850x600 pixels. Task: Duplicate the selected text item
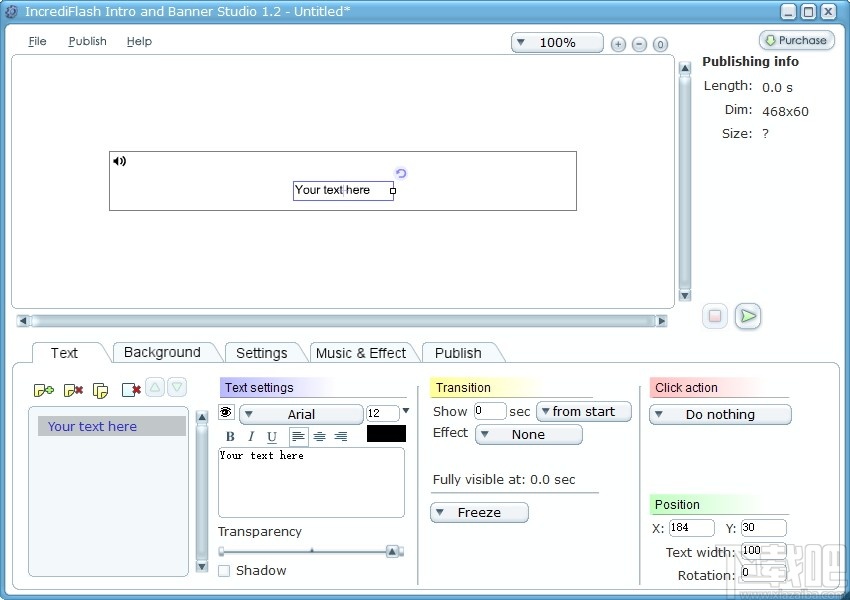click(x=100, y=390)
